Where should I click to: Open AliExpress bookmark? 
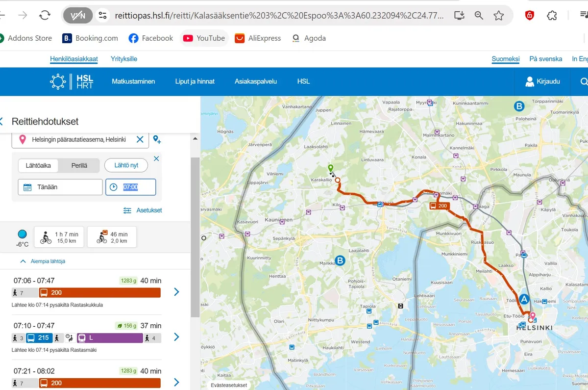(258, 38)
